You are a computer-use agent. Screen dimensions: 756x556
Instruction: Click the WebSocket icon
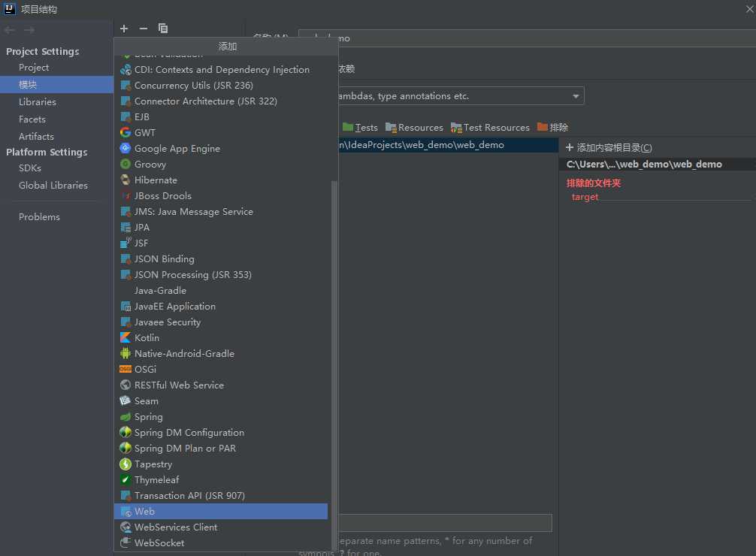(x=125, y=543)
